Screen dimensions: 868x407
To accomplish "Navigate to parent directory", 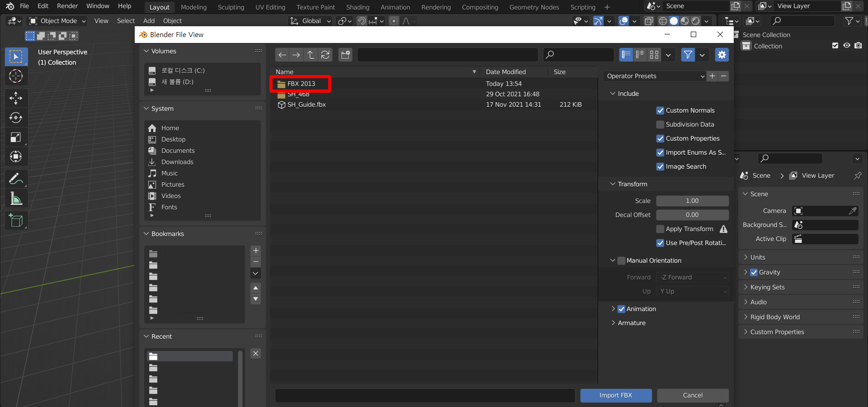I will 311,55.
